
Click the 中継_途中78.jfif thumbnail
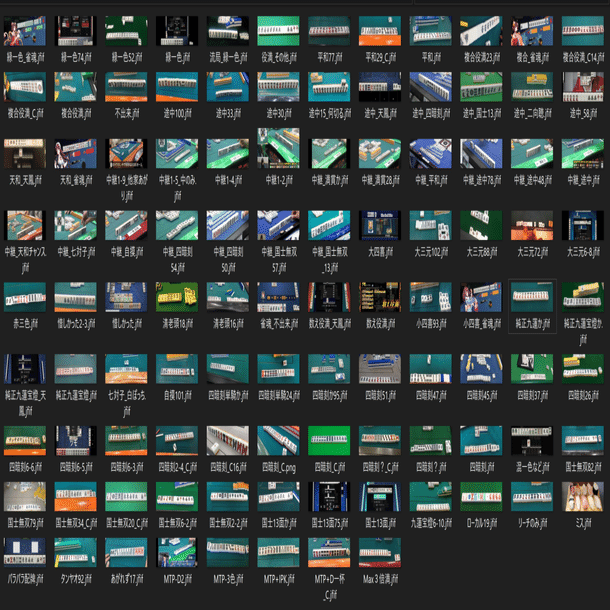click(481, 154)
